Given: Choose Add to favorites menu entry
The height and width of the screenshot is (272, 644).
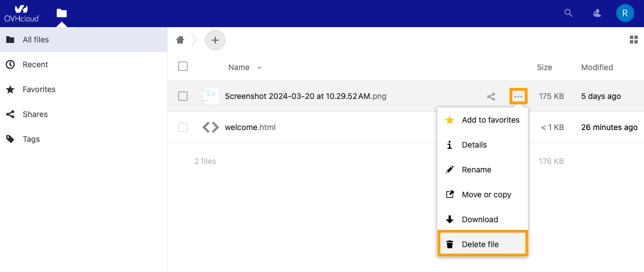Looking at the screenshot, I should (x=483, y=120).
